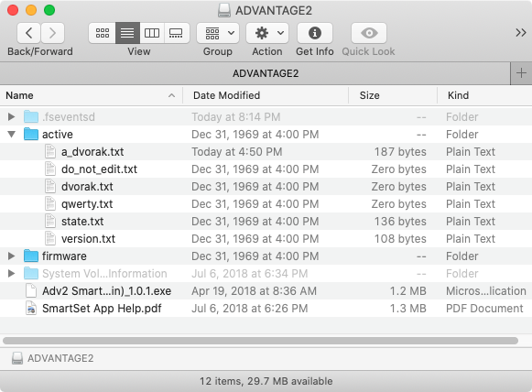
Task: Click the sort direction caret in Name header
Action: [171, 95]
